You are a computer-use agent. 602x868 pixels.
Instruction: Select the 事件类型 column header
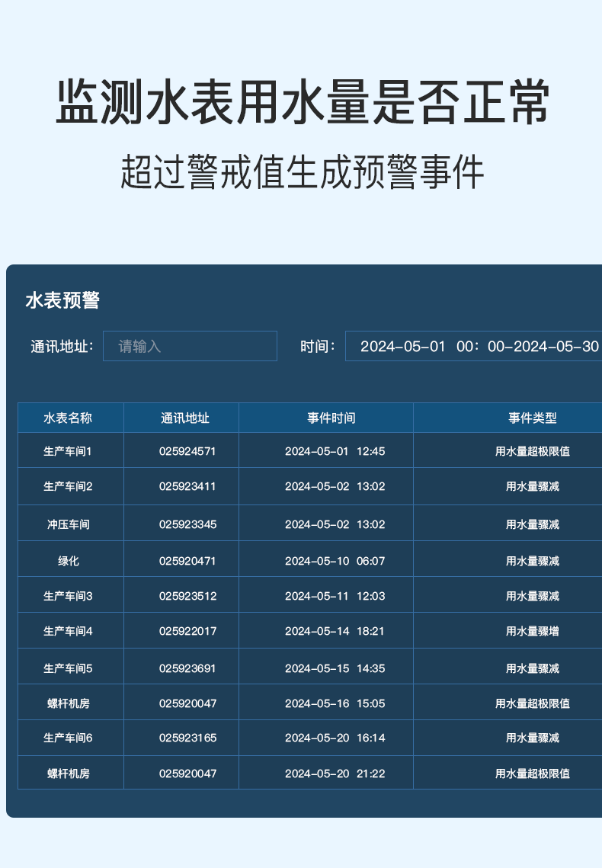click(x=532, y=418)
